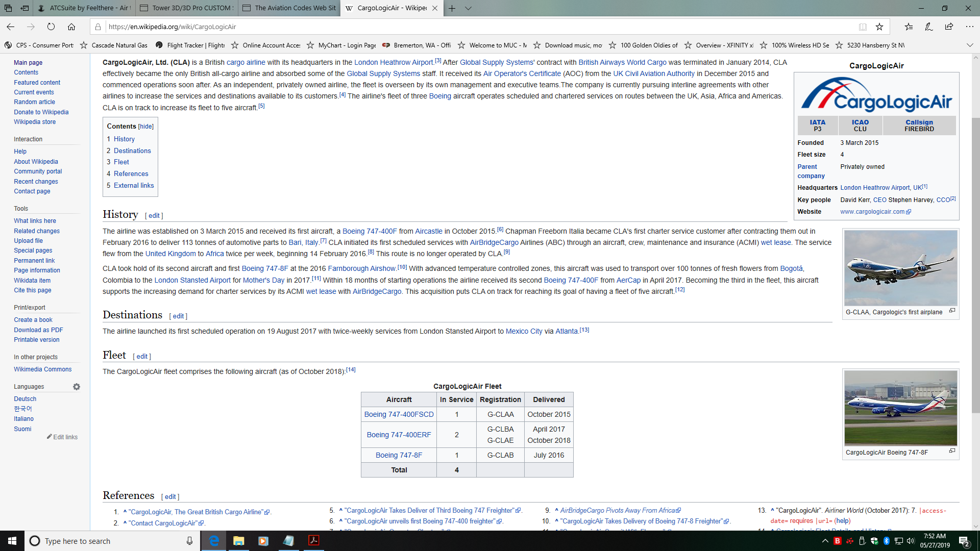
Task: Add page to favorites star
Action: [x=879, y=27]
